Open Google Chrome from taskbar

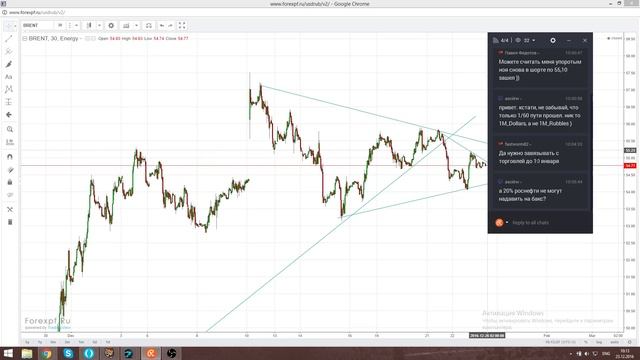tap(47, 353)
